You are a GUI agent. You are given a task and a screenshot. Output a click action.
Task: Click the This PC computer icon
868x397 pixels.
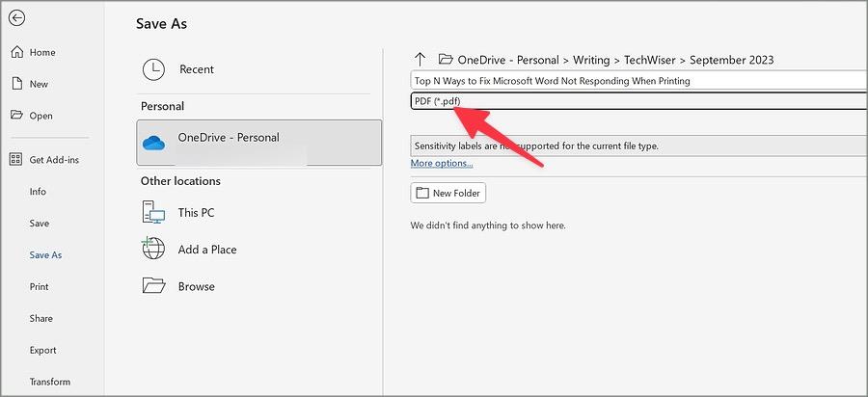(153, 212)
